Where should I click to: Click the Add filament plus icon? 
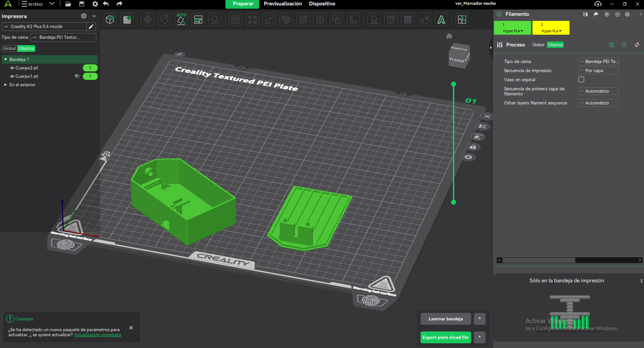[x=607, y=14]
